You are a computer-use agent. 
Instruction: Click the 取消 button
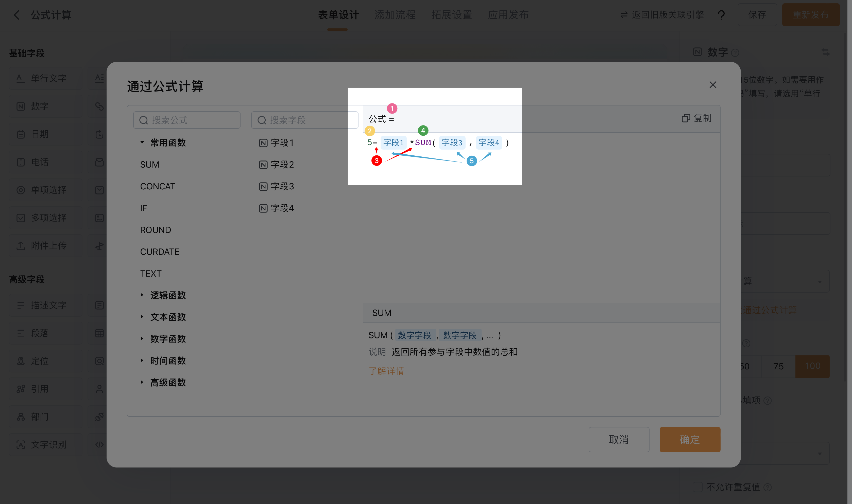pyautogui.click(x=619, y=439)
